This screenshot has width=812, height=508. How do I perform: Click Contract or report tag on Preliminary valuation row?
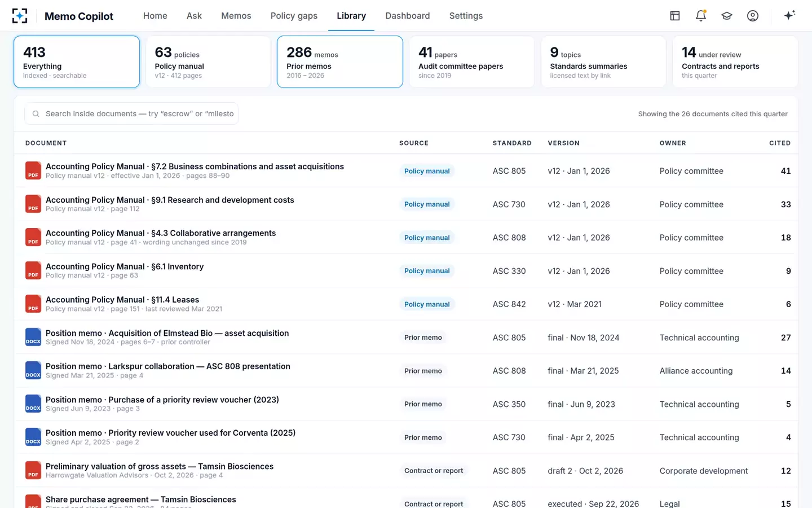[x=434, y=471]
